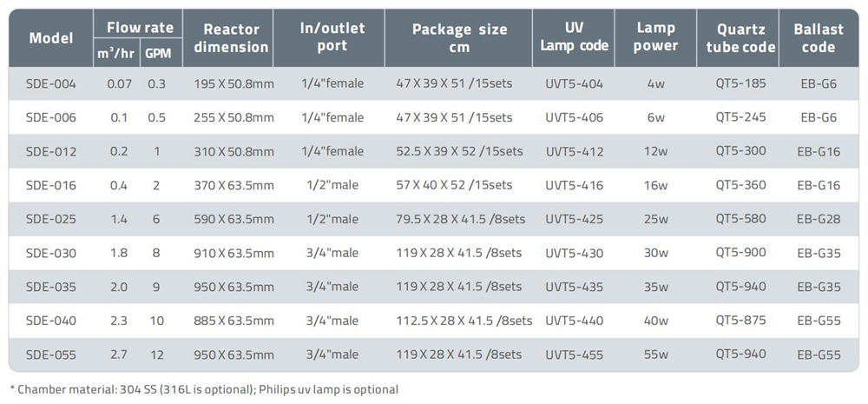Select the UV Lamp code header

click(574, 37)
